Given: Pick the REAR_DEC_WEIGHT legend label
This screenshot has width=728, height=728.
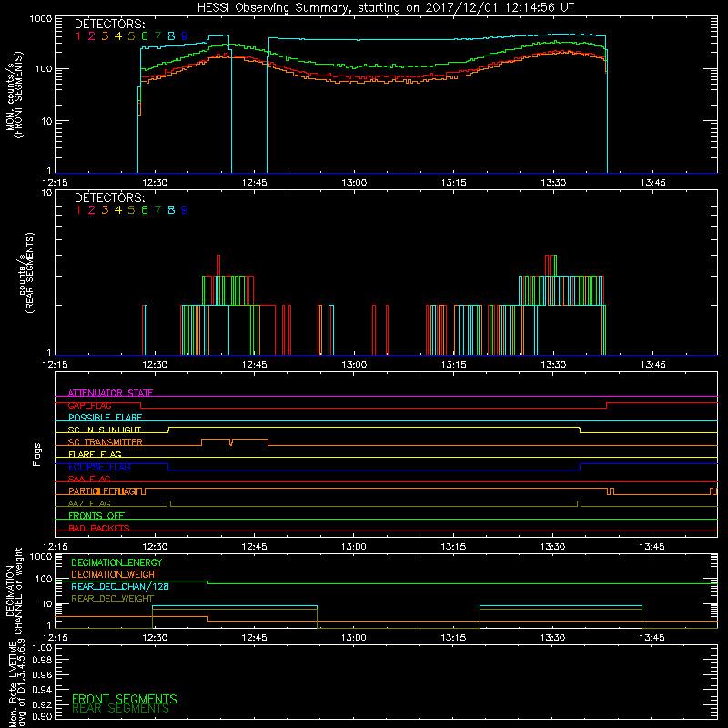Looking at the screenshot, I should pos(112,599).
